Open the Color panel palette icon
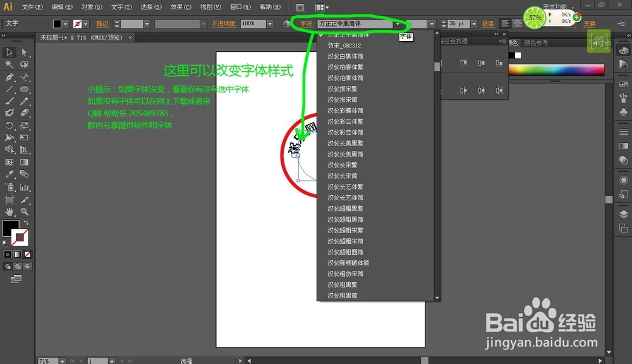The width and height of the screenshot is (632, 364). point(624,51)
